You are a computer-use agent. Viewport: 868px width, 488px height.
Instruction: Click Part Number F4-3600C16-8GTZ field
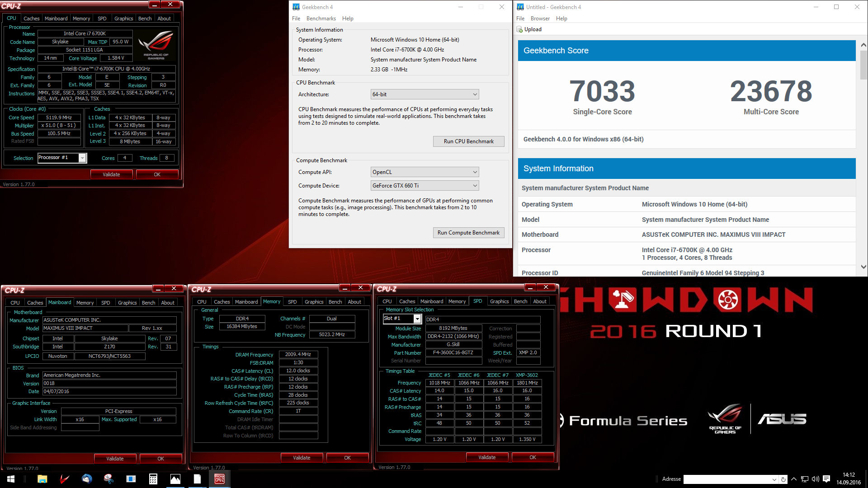pyautogui.click(x=453, y=353)
